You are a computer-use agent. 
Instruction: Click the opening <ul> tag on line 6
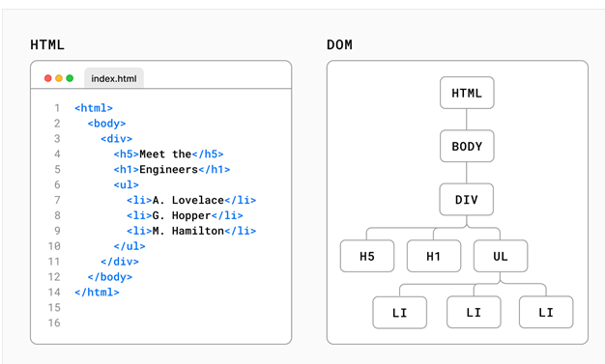click(x=126, y=184)
